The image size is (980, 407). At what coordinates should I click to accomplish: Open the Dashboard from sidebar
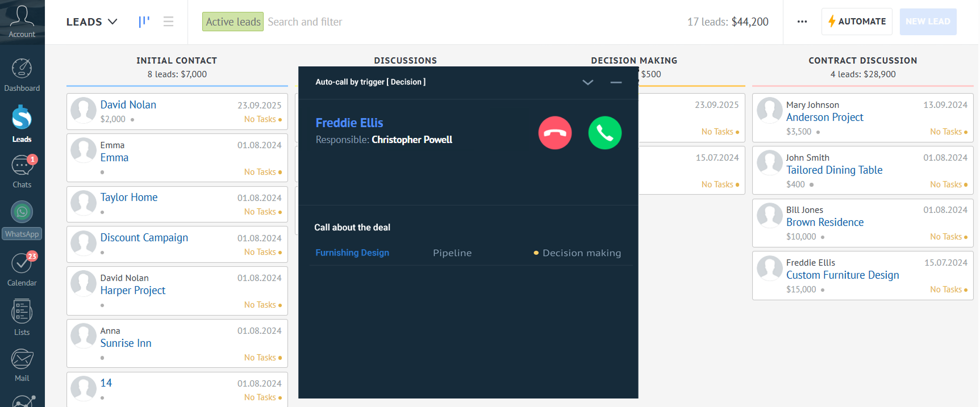22,75
